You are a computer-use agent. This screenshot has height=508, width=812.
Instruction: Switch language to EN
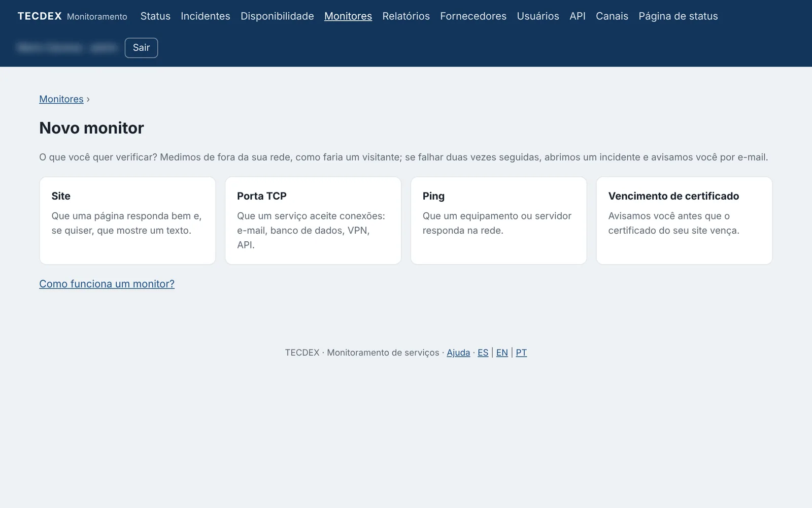502,353
